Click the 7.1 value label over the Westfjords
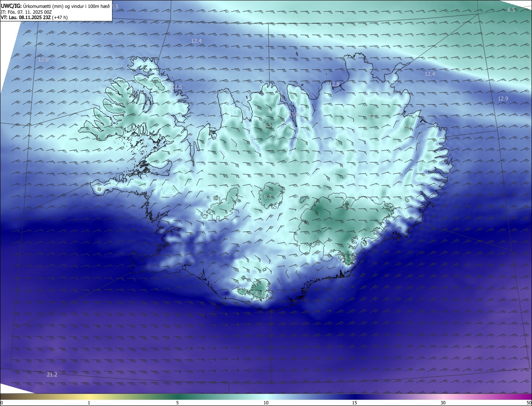 coord(127,103)
